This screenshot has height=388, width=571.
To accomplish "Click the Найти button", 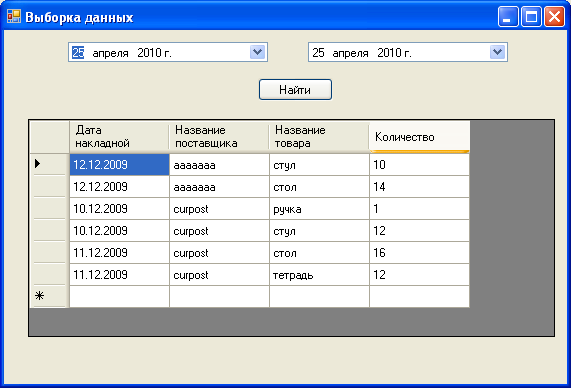I will pyautogui.click(x=295, y=90).
